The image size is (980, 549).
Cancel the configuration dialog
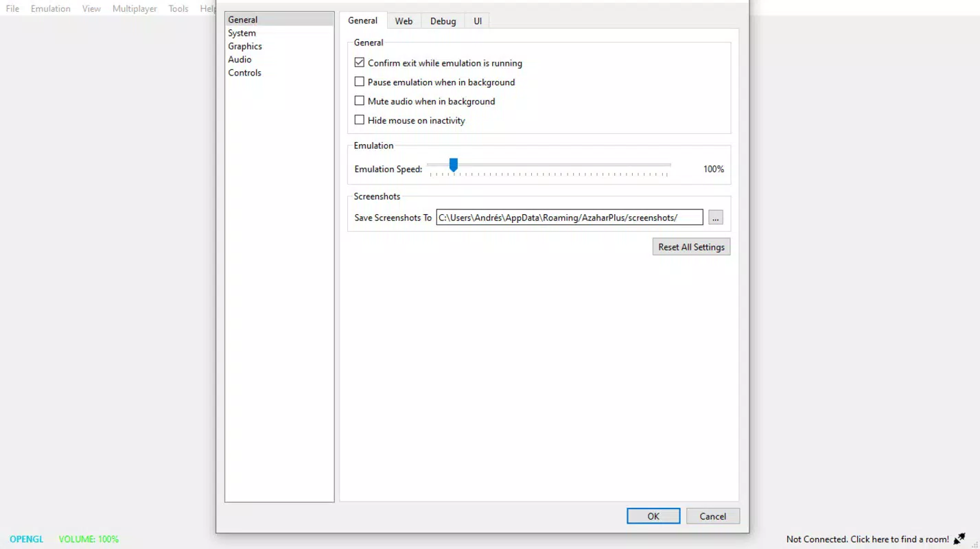coord(712,516)
